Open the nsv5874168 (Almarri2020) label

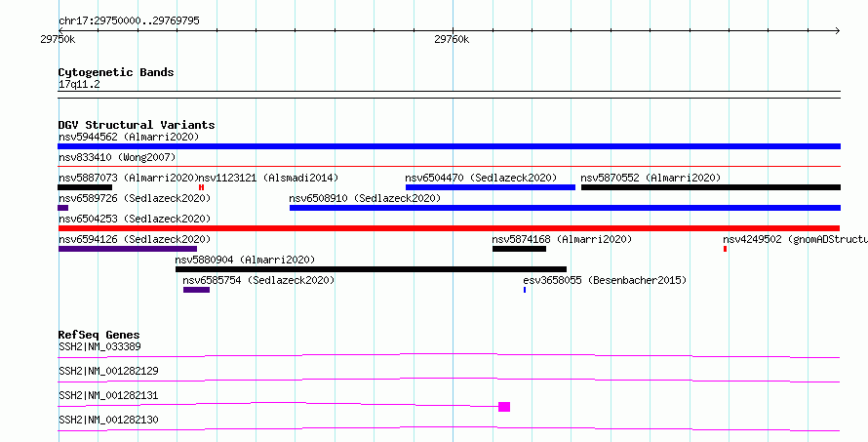562,239
